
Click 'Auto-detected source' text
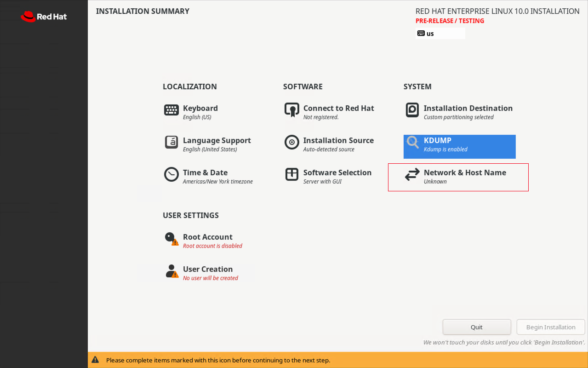pyautogui.click(x=329, y=149)
